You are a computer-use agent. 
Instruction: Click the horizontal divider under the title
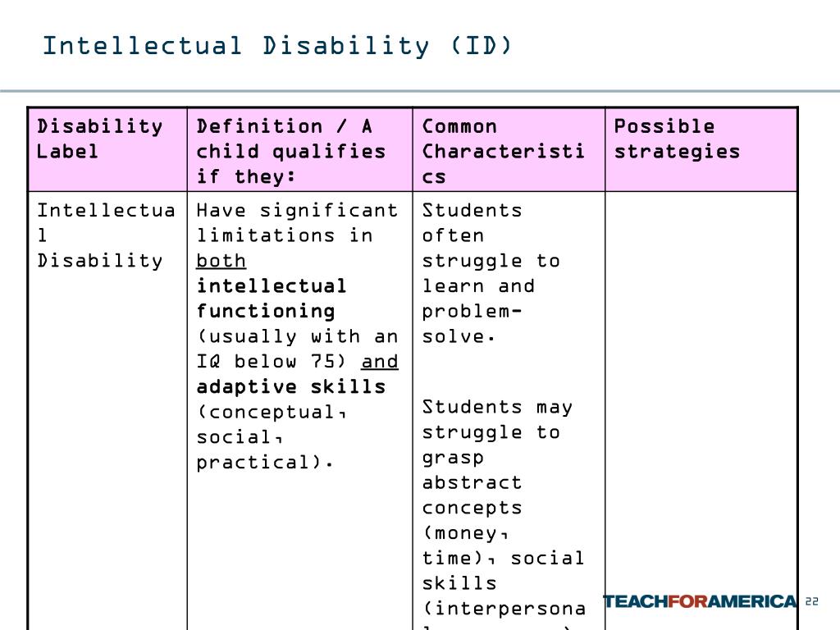pyautogui.click(x=420, y=91)
